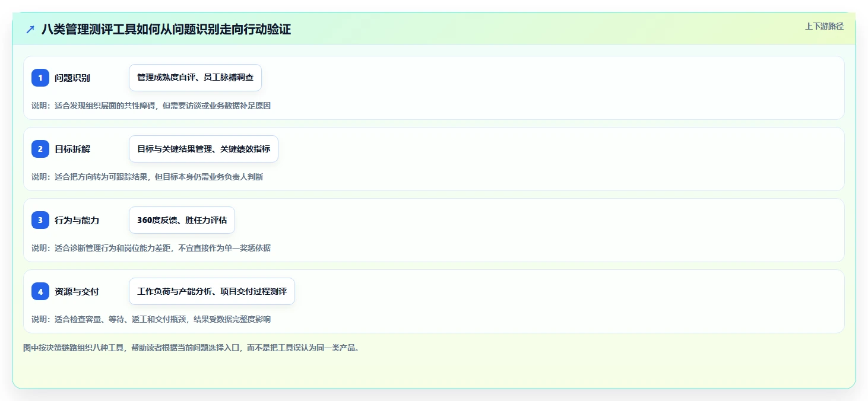Select the 工作负荷与产能分析、项目交付过程测评 chip

212,291
